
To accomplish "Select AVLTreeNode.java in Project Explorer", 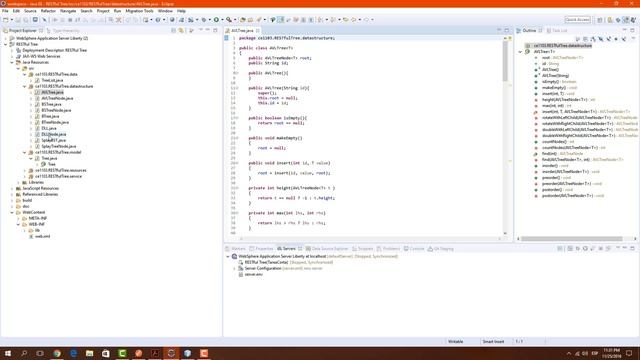I will click(x=57, y=98).
